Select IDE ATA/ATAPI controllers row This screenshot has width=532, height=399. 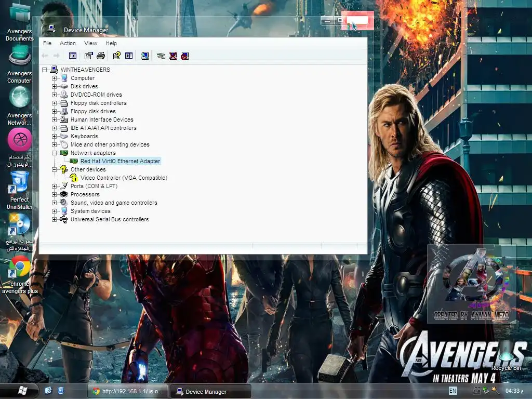103,128
